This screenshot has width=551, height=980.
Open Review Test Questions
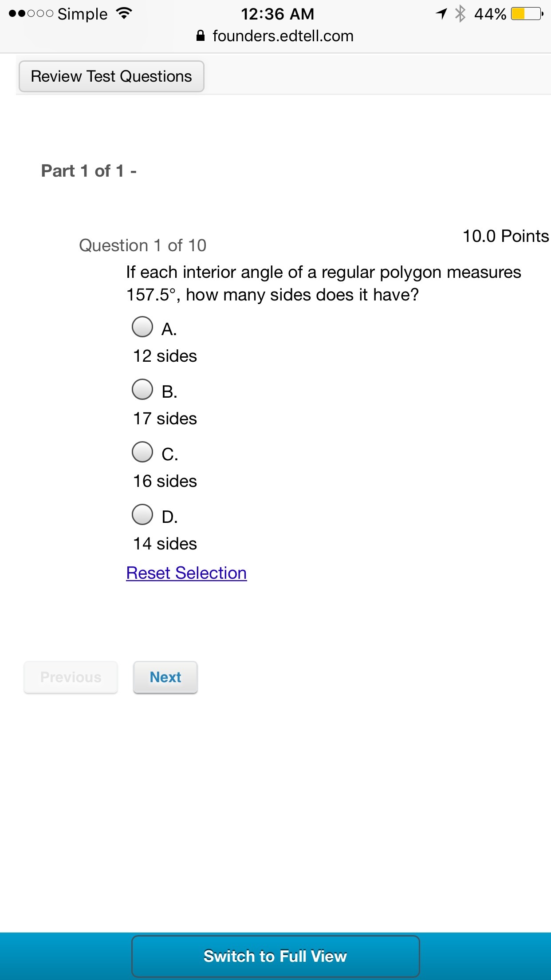pyautogui.click(x=111, y=76)
